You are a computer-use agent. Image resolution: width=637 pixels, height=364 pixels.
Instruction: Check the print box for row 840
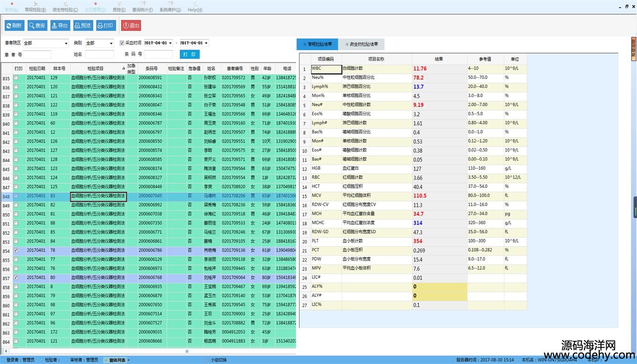(x=16, y=123)
